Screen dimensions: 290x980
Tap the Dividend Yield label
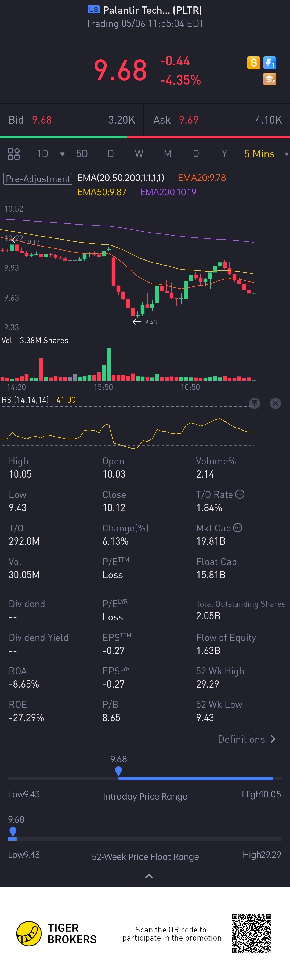click(38, 637)
